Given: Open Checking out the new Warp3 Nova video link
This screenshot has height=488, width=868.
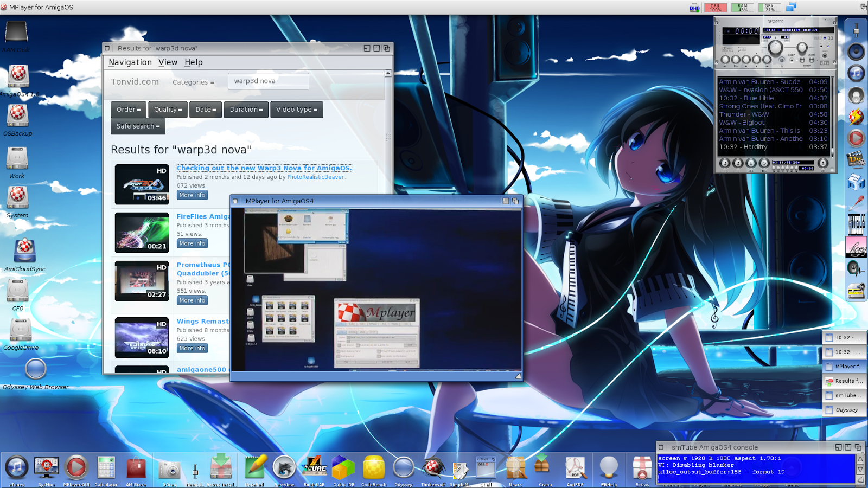Looking at the screenshot, I should coord(264,168).
